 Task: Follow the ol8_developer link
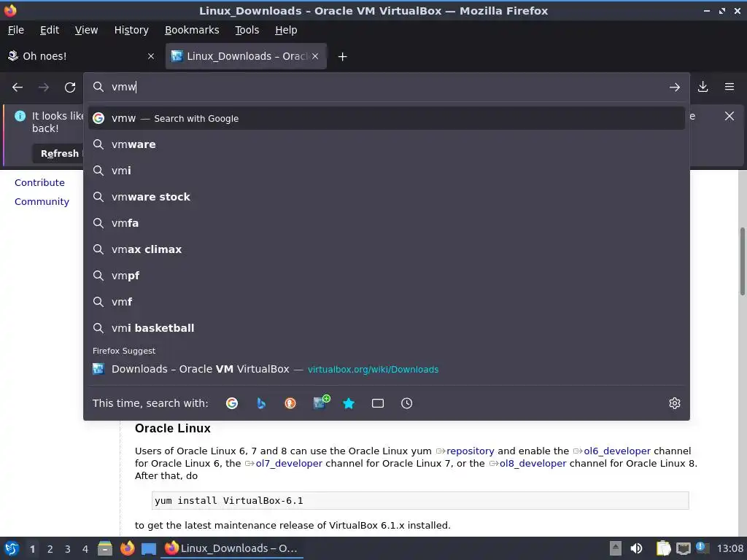(x=533, y=463)
